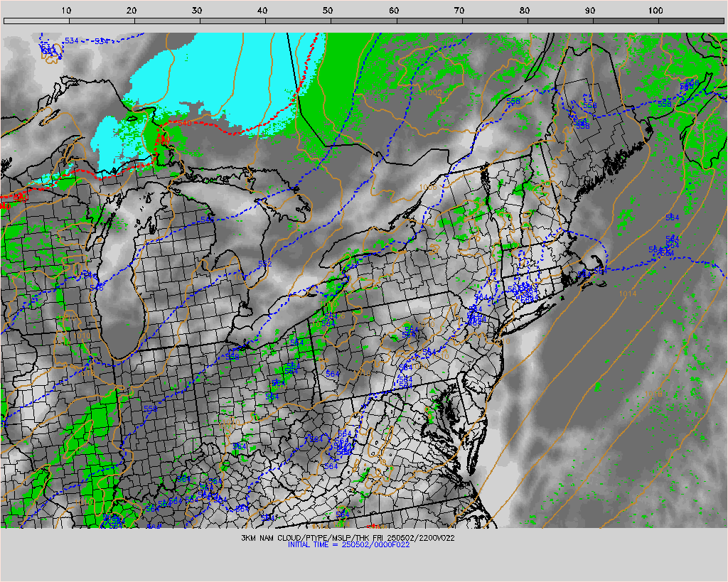Screen dimensions: 728x582
Task: Click the "40" label on the cloud scale
Action: (262, 10)
